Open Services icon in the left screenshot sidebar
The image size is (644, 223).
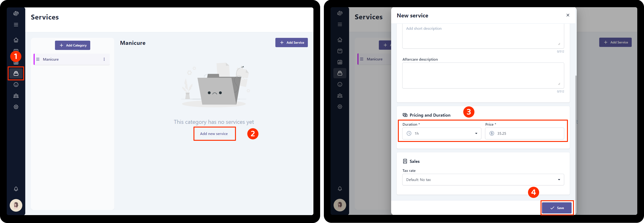[x=16, y=73]
